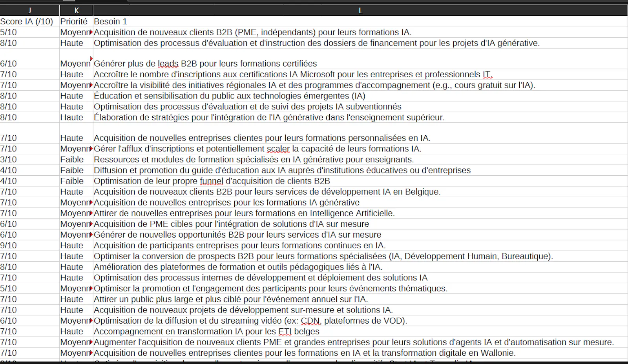This screenshot has width=628, height=364.
Task: Click 'Moyenne' priority cell in the CDN streaming row
Action: (76, 321)
